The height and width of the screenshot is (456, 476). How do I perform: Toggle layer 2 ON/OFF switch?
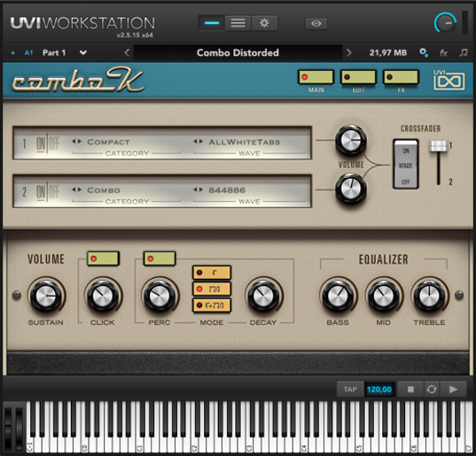(x=48, y=191)
